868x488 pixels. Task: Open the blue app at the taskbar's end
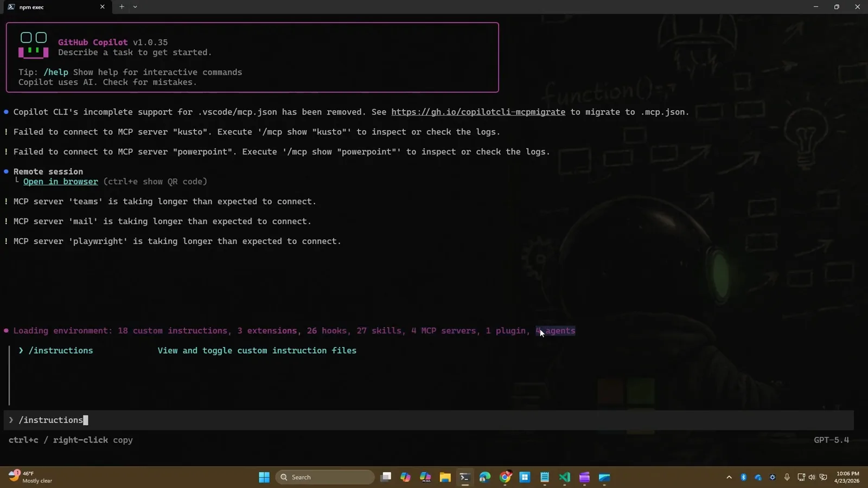pyautogui.click(x=604, y=477)
